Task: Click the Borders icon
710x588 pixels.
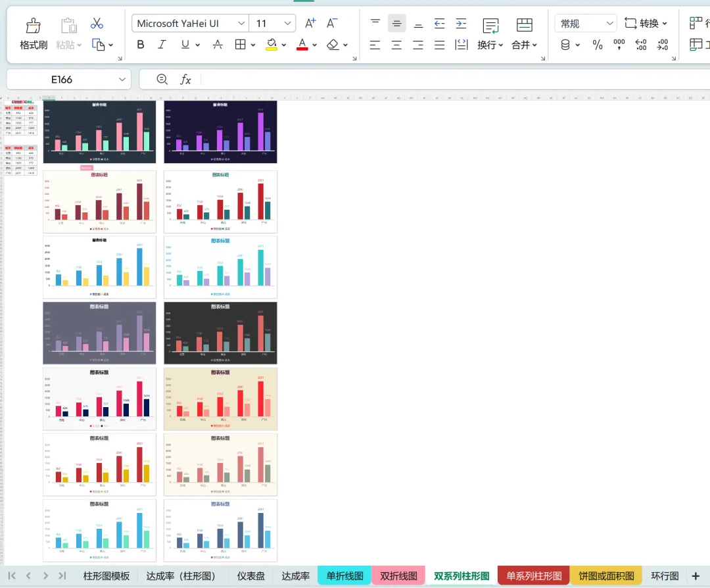Action: point(241,44)
